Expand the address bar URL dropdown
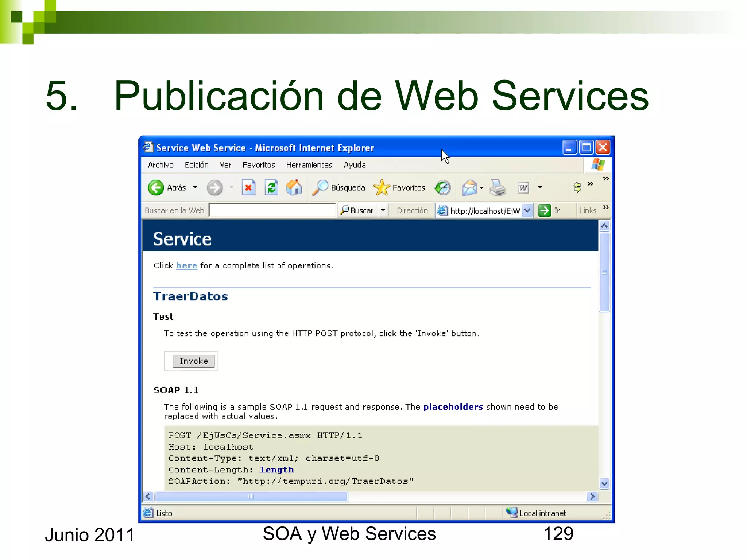The height and width of the screenshot is (560, 747). tap(527, 210)
